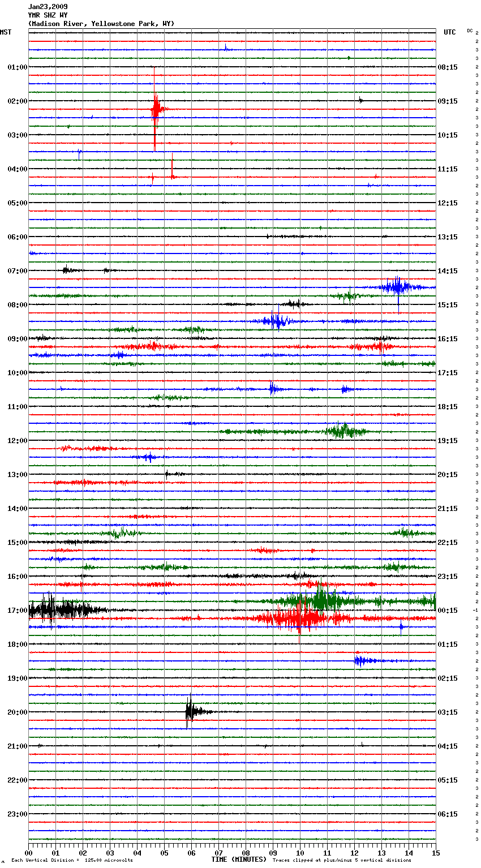481x868 pixels.
Task: Click the "09:15" UTC time label
Action: (448, 101)
